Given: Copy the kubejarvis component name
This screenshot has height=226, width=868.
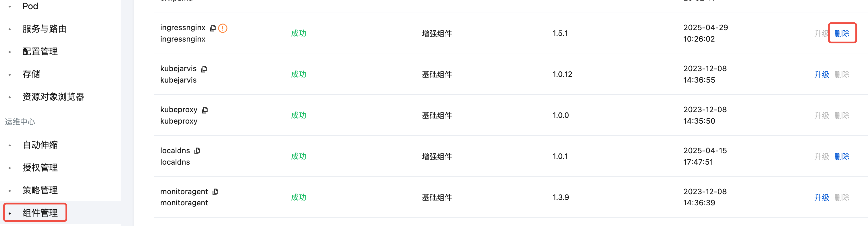Looking at the screenshot, I should click(204, 69).
